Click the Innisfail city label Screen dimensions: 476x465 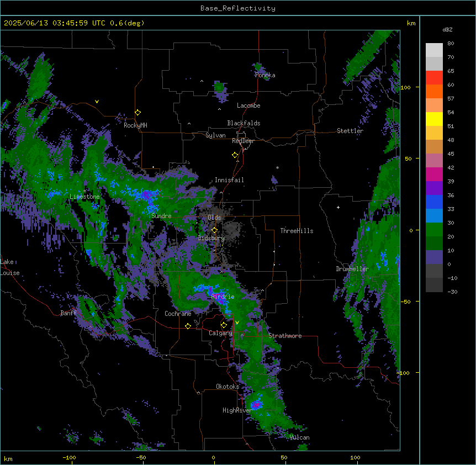(x=229, y=180)
